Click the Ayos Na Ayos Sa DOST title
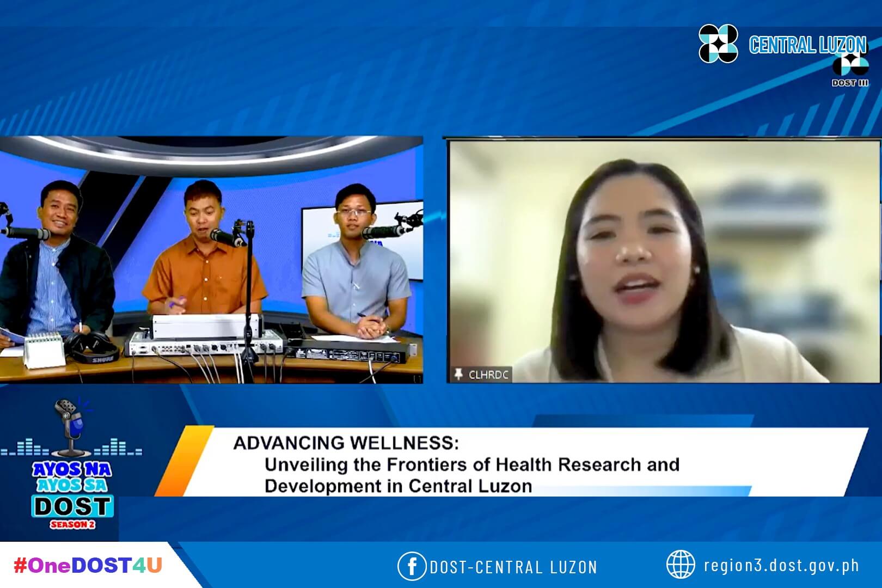 pyautogui.click(x=72, y=490)
